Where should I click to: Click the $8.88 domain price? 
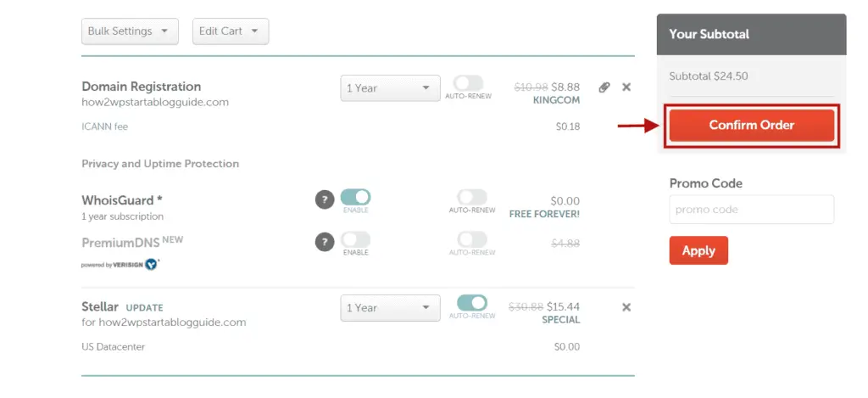click(565, 87)
